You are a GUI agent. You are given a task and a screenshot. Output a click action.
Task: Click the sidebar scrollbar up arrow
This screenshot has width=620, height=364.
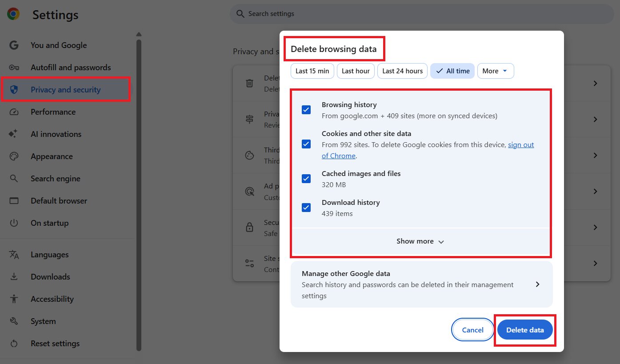(139, 34)
